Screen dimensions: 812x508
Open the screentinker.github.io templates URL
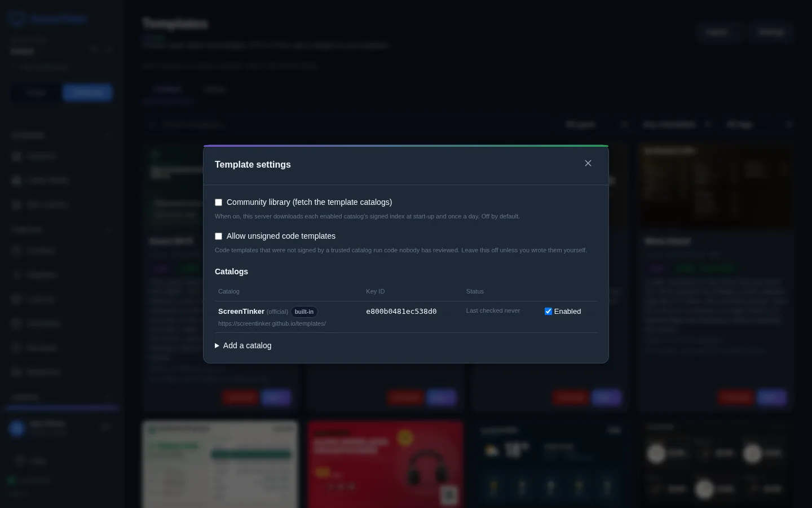272,323
